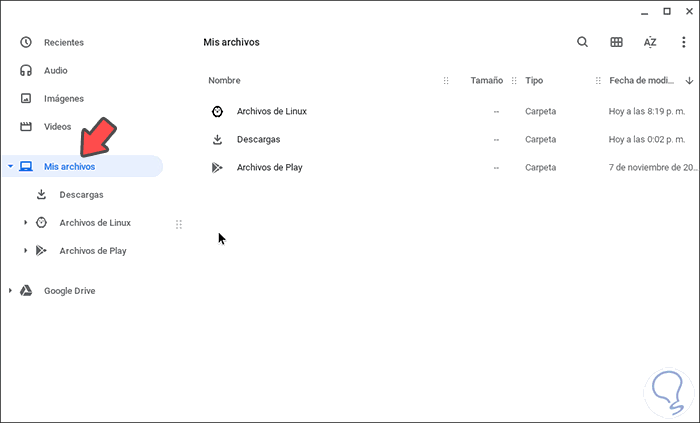The image size is (700, 423).
Task: Click the Imágenes picture icon
Action: pyautogui.click(x=26, y=98)
